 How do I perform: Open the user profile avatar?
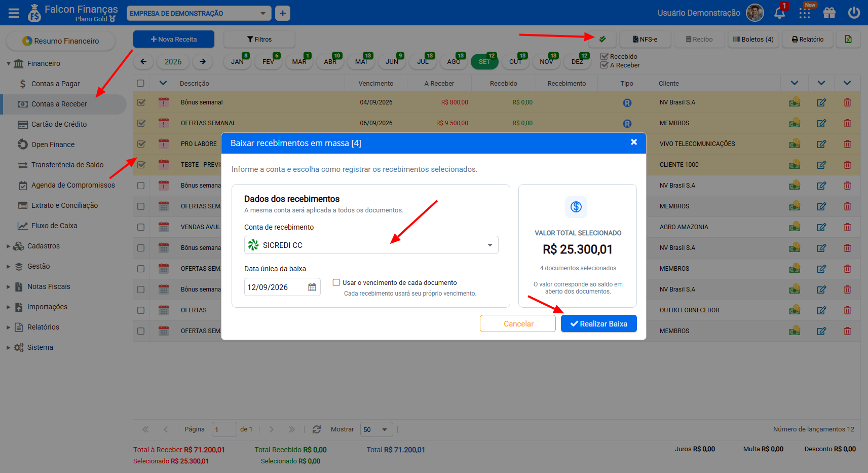(x=755, y=13)
